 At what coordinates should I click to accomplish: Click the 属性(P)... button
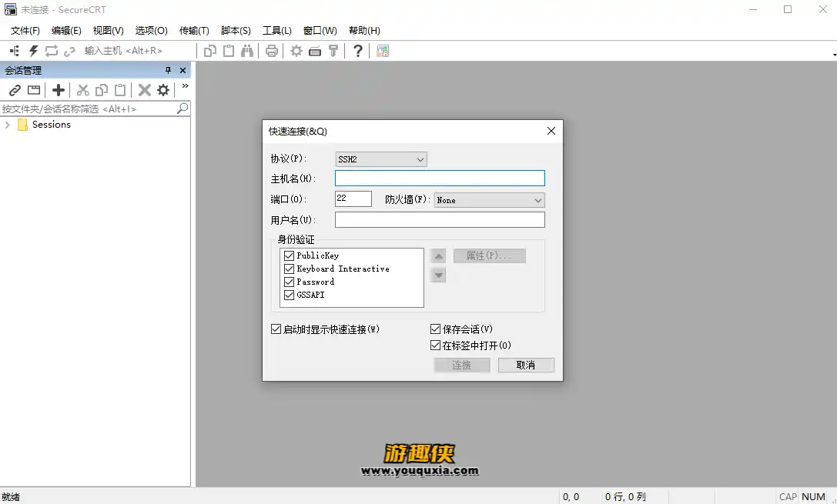(x=490, y=255)
